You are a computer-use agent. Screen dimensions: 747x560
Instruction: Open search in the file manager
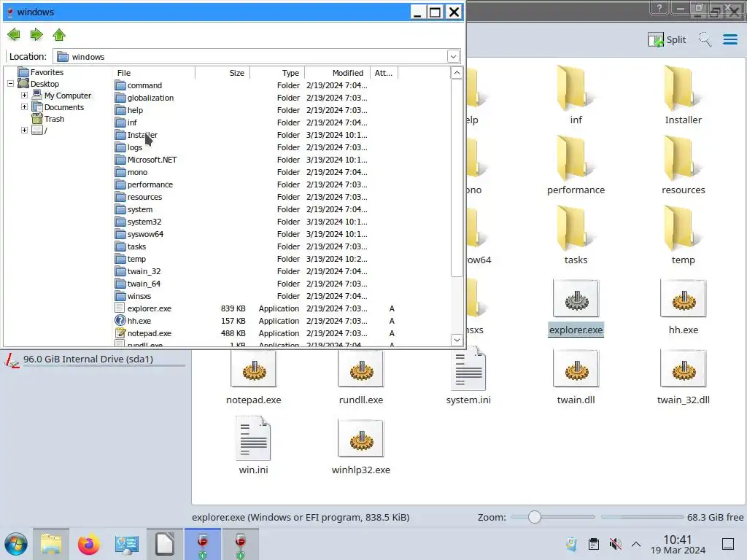[705, 39]
